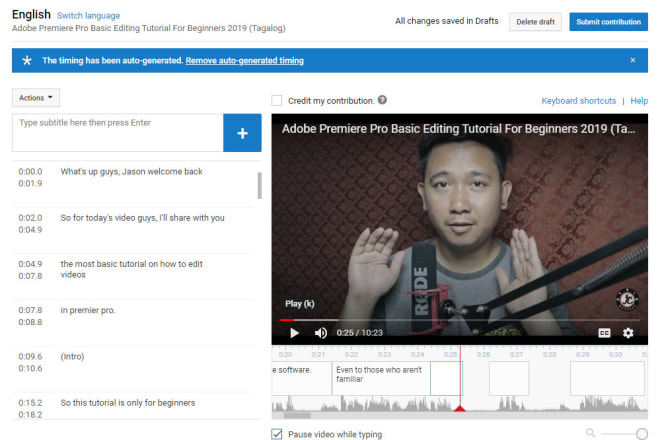
Task: Click Switch language link
Action: coord(88,16)
